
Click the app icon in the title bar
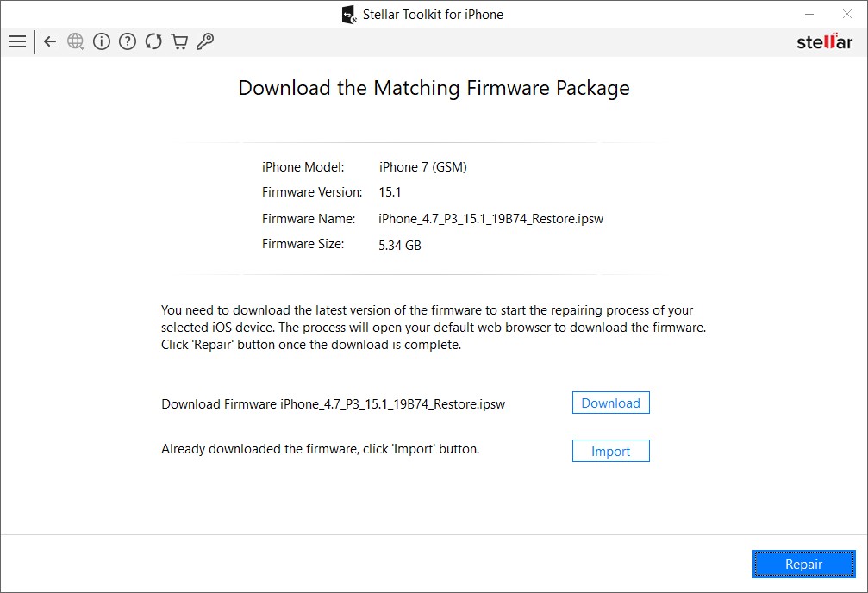[348, 15]
